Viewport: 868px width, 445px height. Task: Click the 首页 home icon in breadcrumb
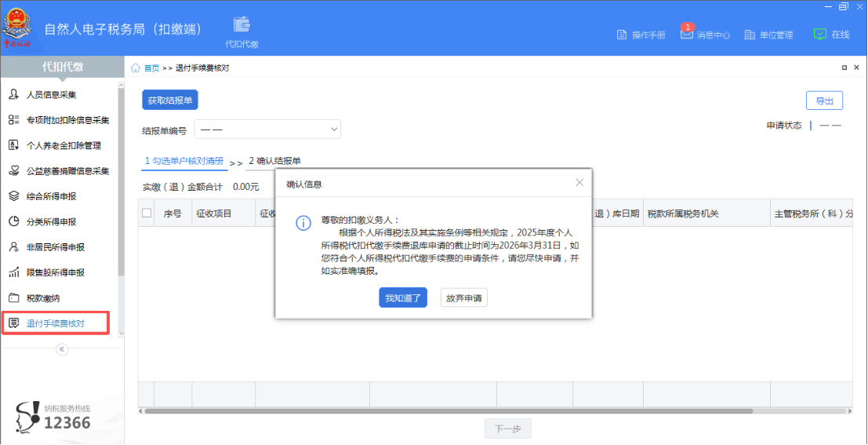(135, 68)
